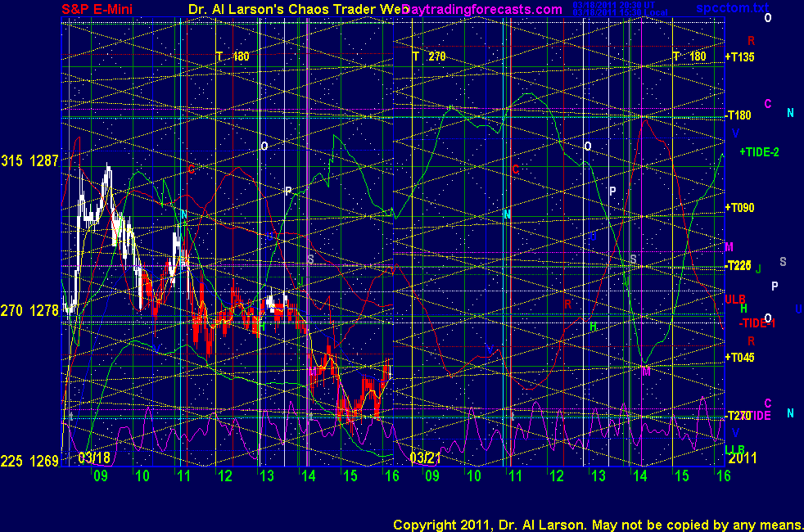Click the red -TIDE-1 label
804x532 pixels.
757,323
